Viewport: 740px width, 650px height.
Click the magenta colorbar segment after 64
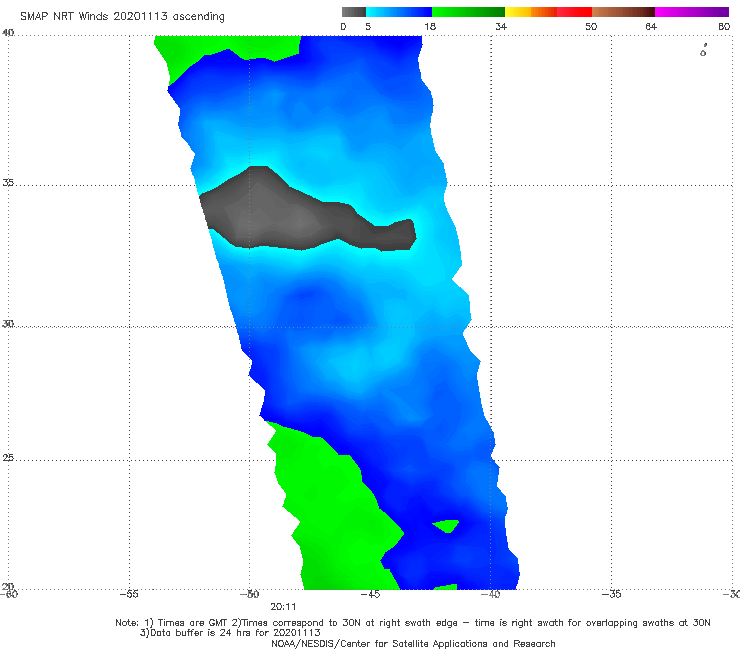(x=691, y=12)
